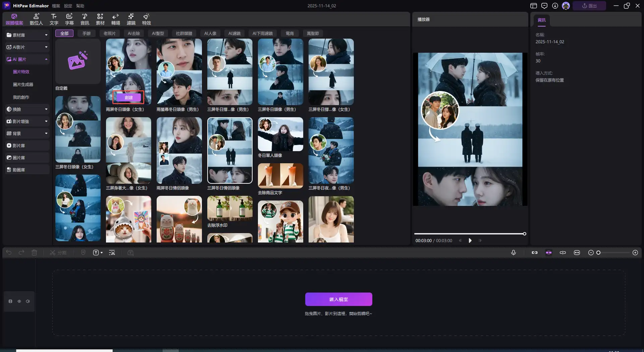Mute the track with speaker icon

28,301
